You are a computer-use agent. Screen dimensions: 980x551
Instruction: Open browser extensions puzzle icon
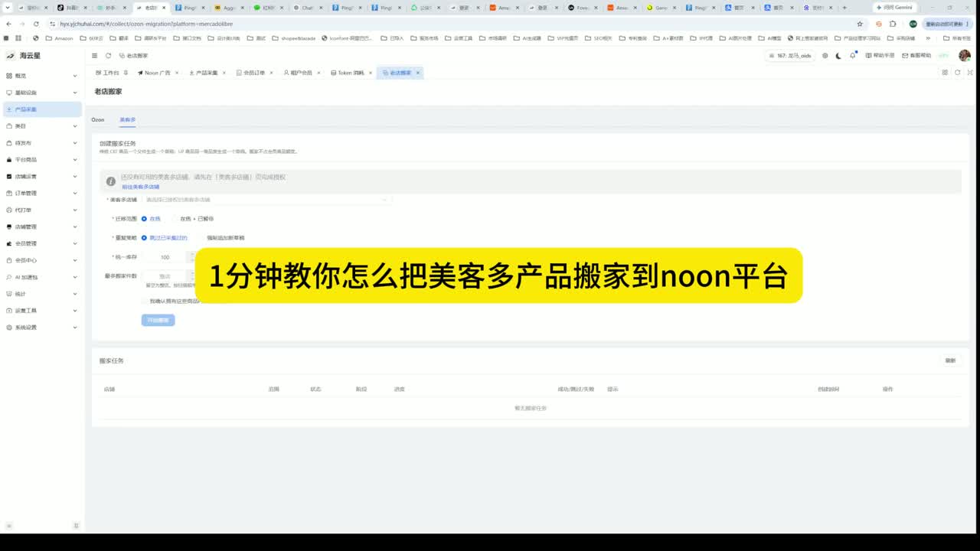click(893, 24)
